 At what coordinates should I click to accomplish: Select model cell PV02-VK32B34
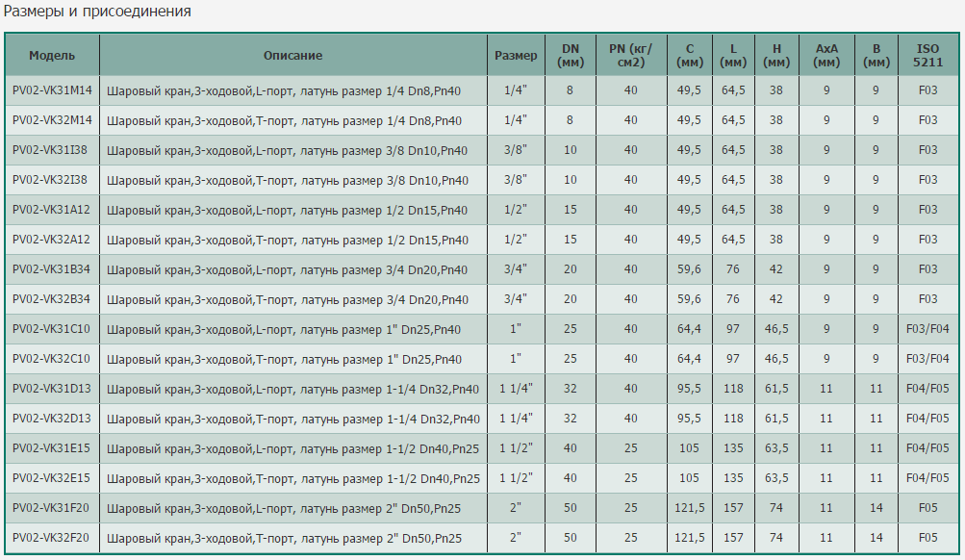point(52,299)
